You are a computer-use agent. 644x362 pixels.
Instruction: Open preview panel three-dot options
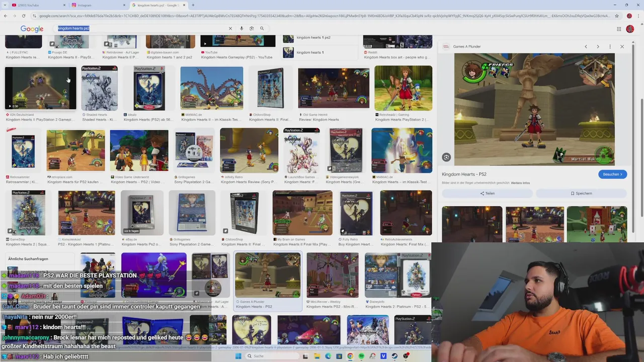tap(610, 46)
